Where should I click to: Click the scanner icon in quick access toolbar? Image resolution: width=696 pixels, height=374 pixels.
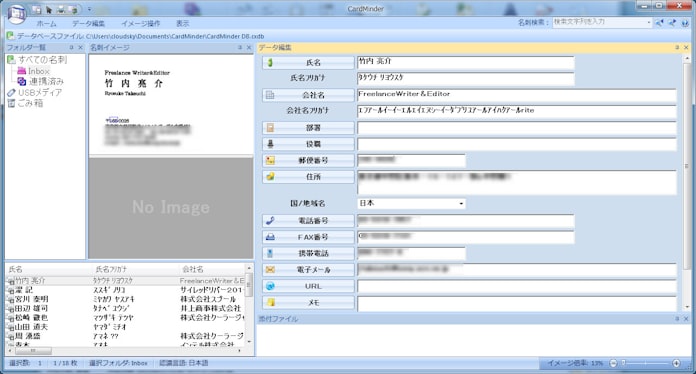[62, 9]
